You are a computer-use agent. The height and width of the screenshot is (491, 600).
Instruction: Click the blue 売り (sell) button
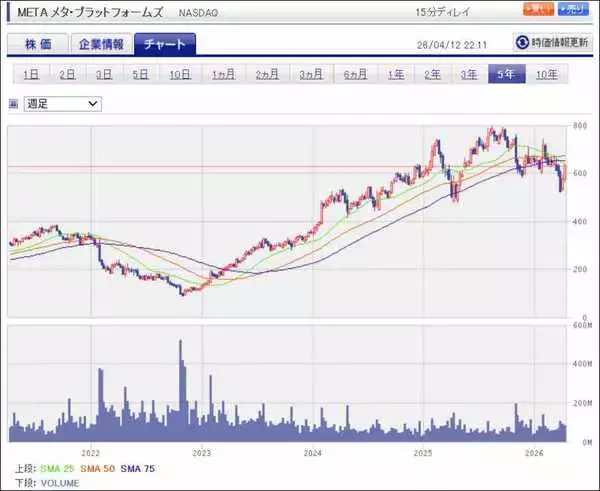[574, 10]
